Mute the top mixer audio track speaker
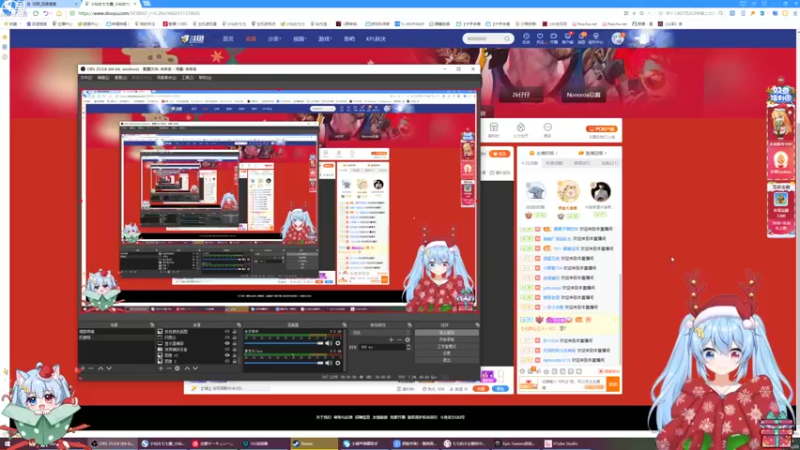 tap(329, 343)
